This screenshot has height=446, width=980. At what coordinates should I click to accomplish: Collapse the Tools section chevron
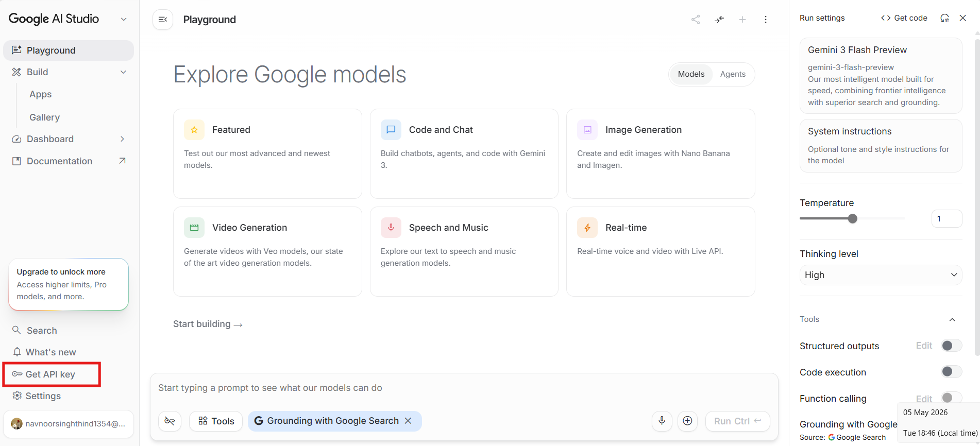pyautogui.click(x=952, y=320)
